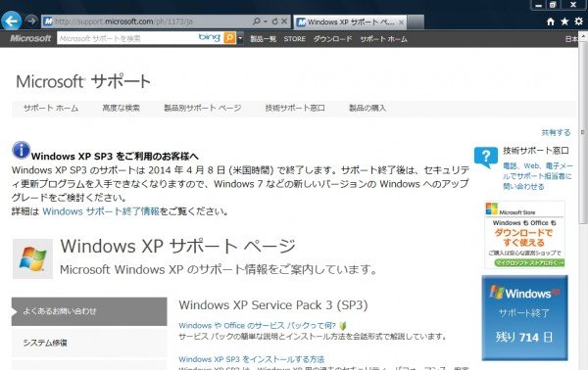
Task: Open サポート ホーム in black top bar
Action: click(383, 39)
